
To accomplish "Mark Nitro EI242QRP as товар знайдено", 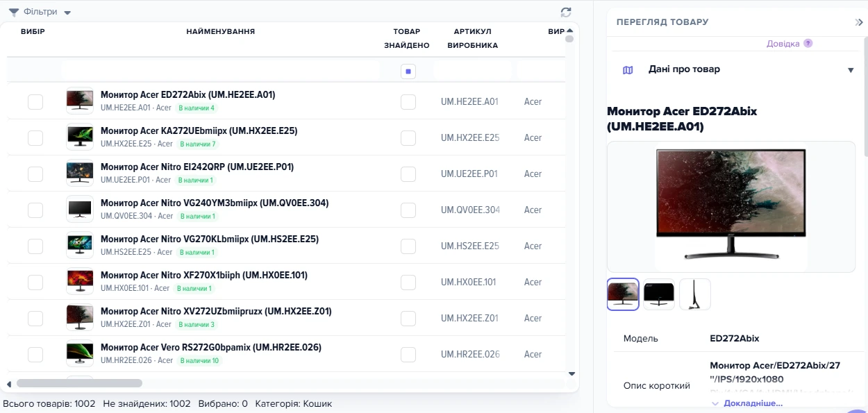I will (408, 174).
